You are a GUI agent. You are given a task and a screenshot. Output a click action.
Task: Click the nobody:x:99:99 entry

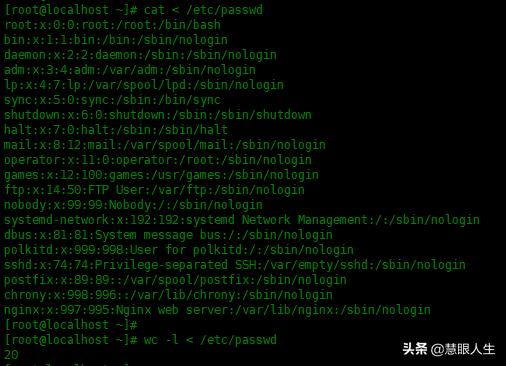[133, 205]
